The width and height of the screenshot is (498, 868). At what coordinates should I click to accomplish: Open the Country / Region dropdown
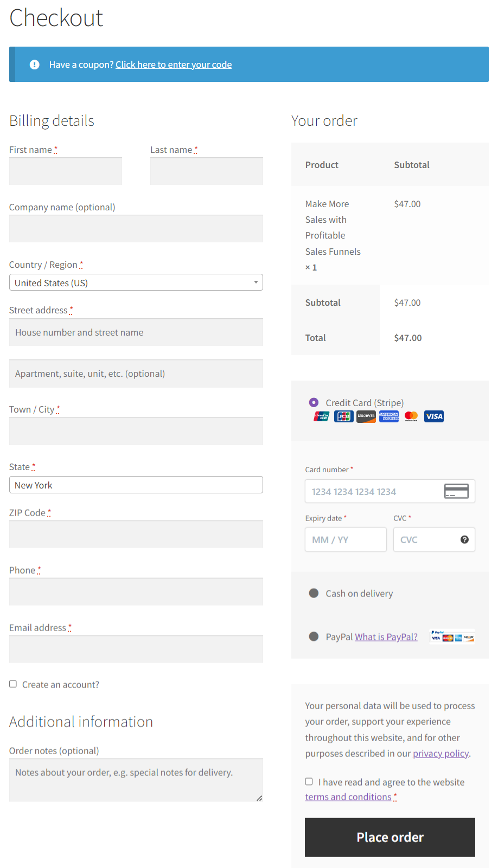(x=136, y=282)
